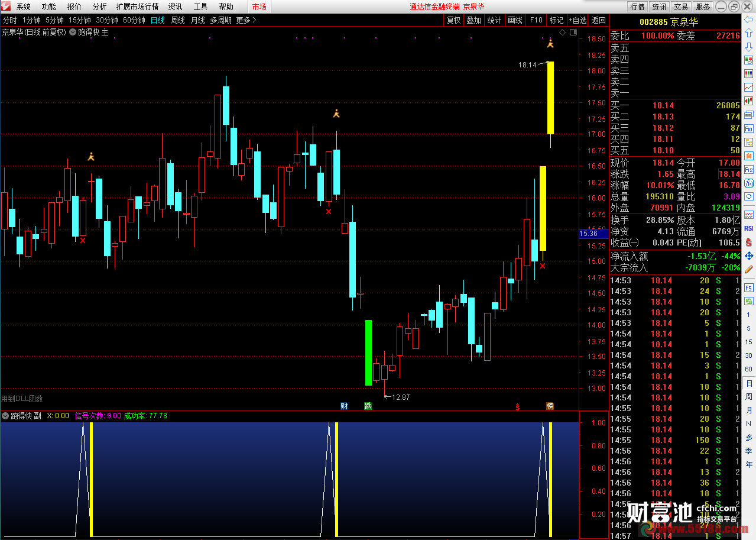The image size is (756, 540).
Task: Open the line chart icon in right sidebar
Action: [x=748, y=87]
